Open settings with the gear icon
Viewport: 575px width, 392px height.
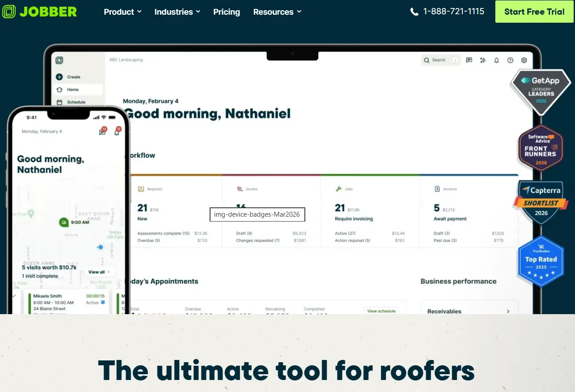(x=524, y=60)
